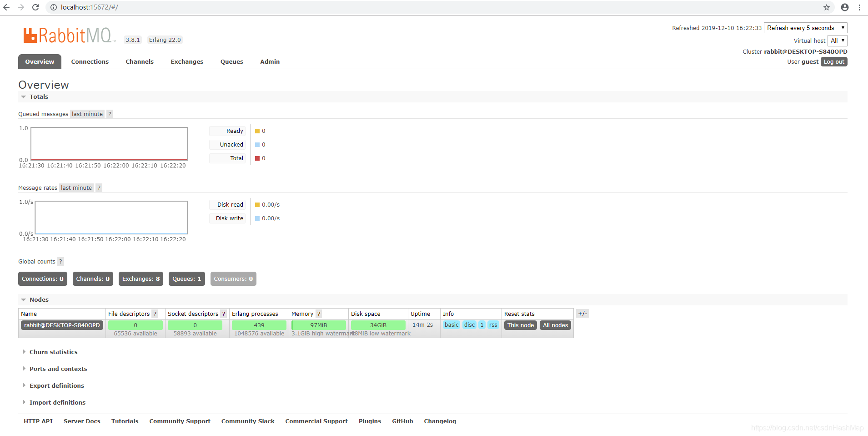This screenshot has height=436, width=868.
Task: Open the Admin tab
Action: click(x=270, y=62)
